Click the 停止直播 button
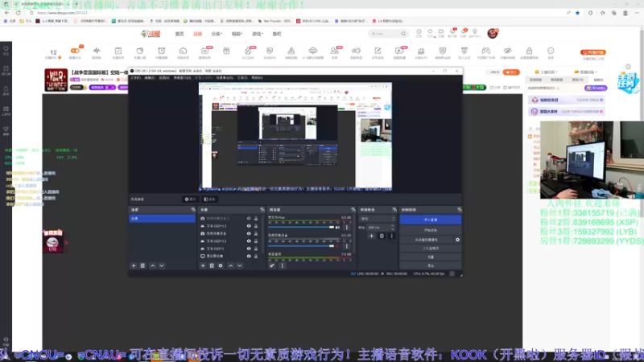 point(430,220)
